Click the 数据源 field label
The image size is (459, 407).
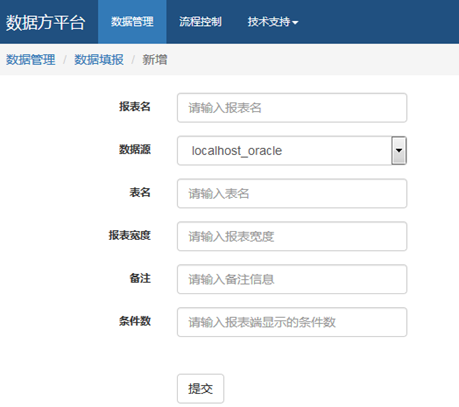coord(135,149)
